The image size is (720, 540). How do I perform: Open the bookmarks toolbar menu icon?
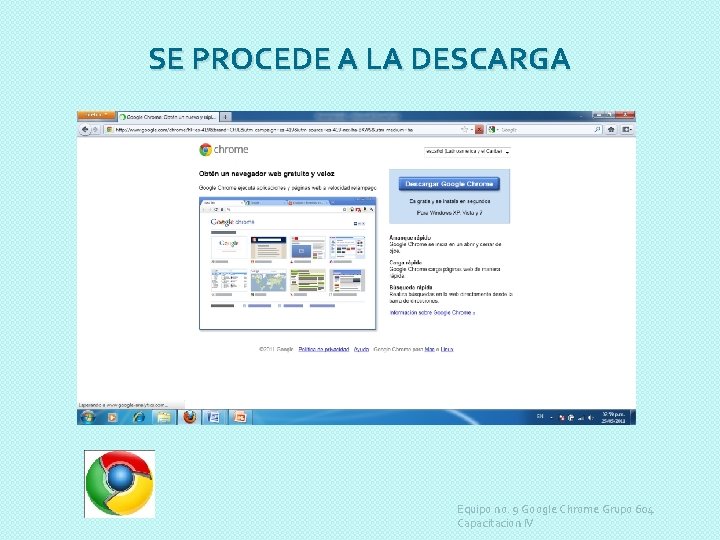click(x=627, y=130)
